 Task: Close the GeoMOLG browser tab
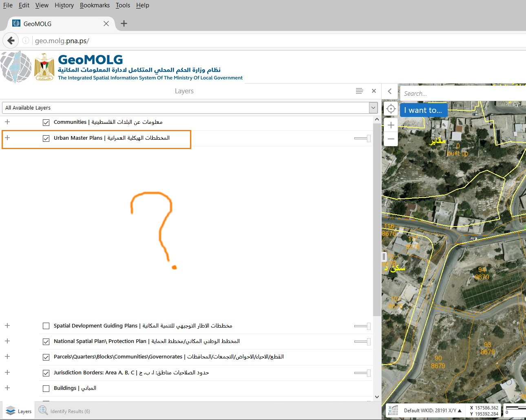tap(106, 24)
